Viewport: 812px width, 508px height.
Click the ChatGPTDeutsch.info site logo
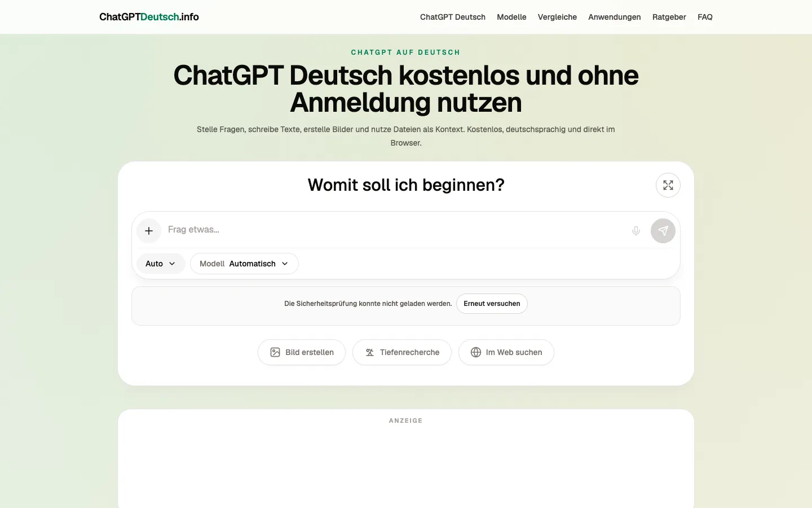[x=149, y=17]
